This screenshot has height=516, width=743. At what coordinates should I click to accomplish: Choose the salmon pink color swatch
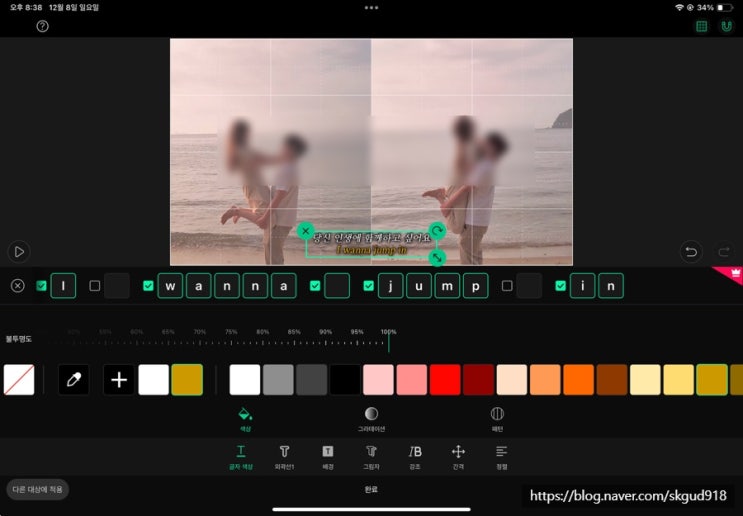click(412, 380)
